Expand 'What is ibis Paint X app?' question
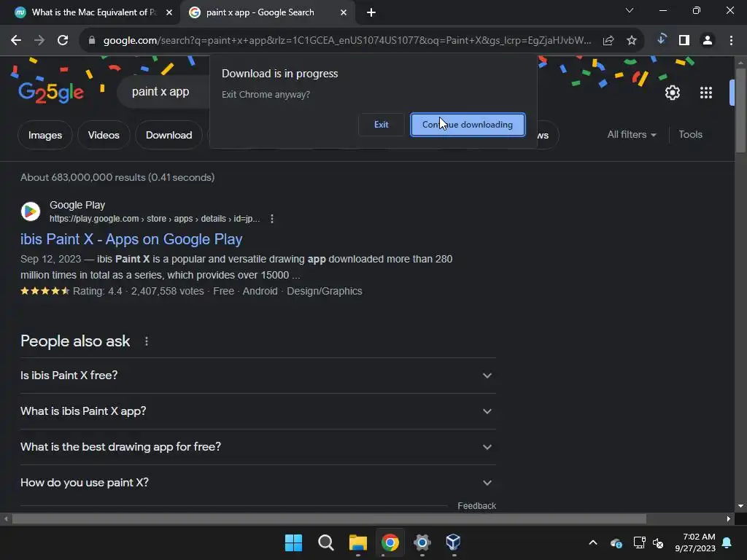The image size is (747, 560). [258, 411]
